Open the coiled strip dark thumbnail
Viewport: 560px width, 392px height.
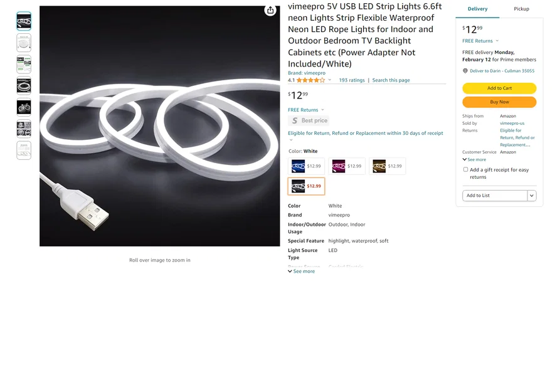tap(24, 86)
